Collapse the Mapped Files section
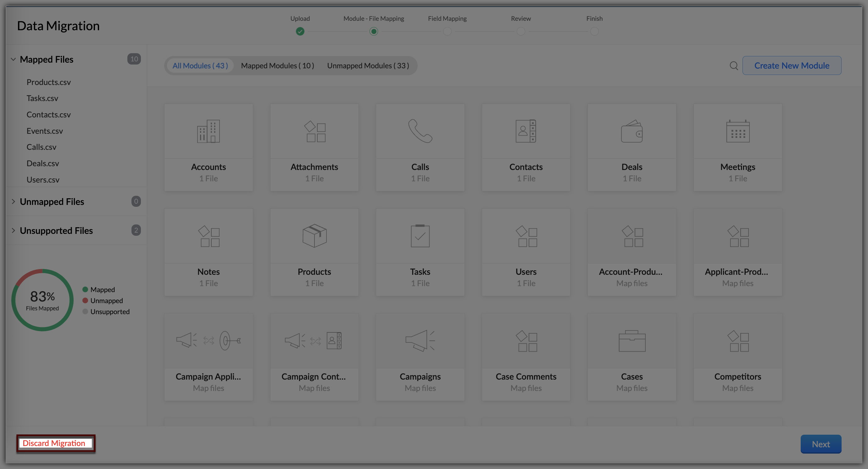The width and height of the screenshot is (868, 469). (14, 59)
